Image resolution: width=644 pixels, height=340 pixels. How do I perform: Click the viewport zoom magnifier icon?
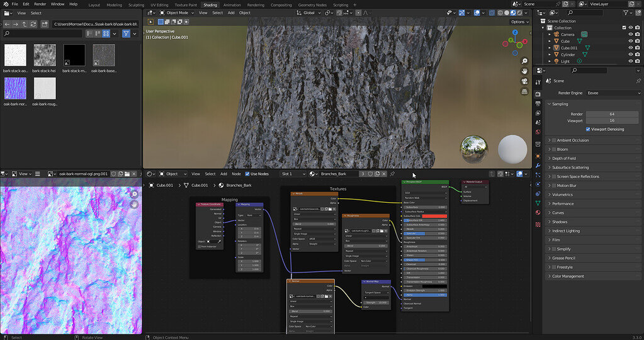pos(524,61)
